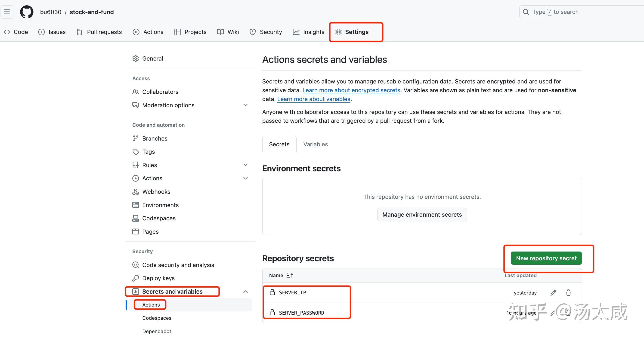644x338 pixels.
Task: Expand the Rules section chevron
Action: 245,165
